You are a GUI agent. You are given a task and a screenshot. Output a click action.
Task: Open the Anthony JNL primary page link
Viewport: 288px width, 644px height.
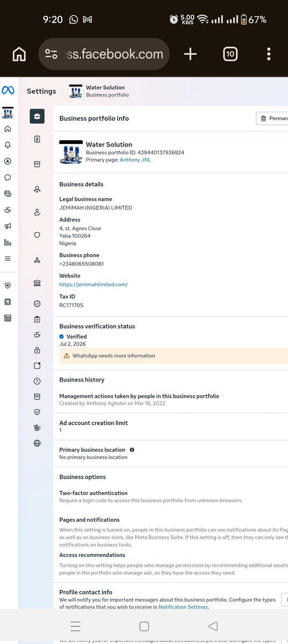(135, 160)
